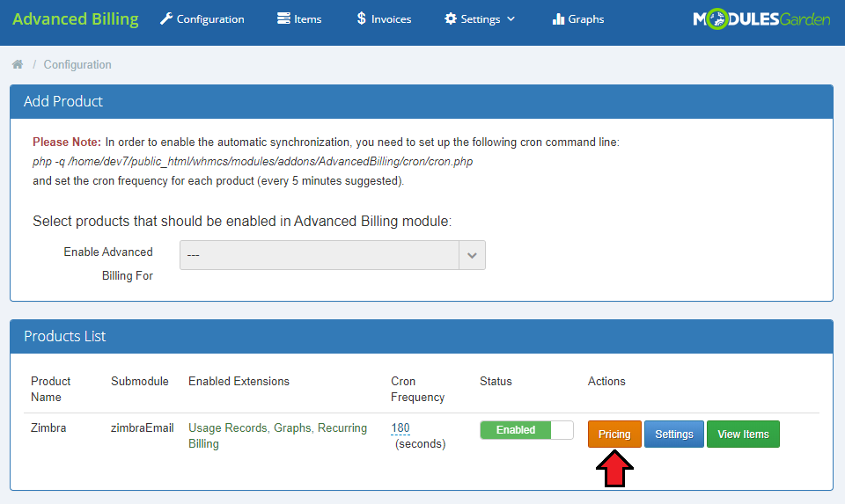Image resolution: width=845 pixels, height=504 pixels.
Task: Click the Invoices dollar sign icon
Action: [x=361, y=18]
